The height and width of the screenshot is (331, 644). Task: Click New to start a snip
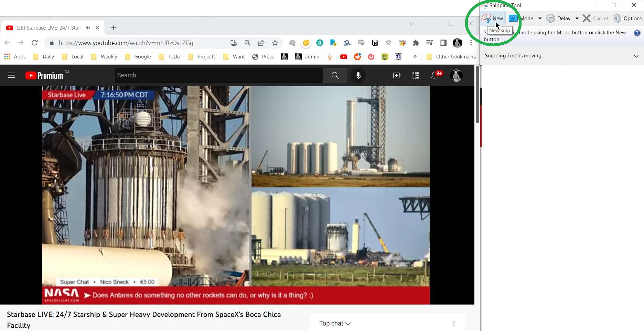[x=493, y=19]
